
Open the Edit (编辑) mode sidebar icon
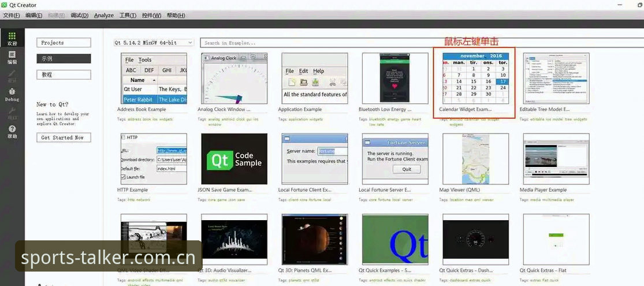[x=12, y=57]
